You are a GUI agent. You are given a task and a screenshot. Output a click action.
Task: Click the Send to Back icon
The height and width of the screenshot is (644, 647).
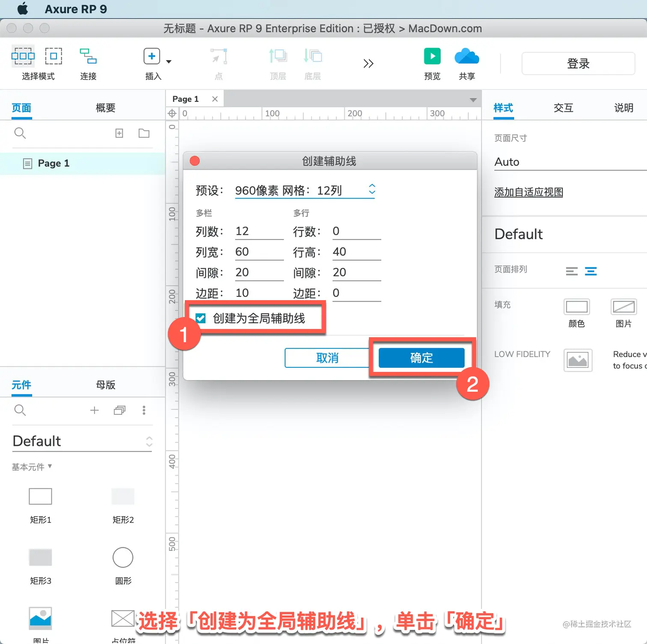coord(313,56)
